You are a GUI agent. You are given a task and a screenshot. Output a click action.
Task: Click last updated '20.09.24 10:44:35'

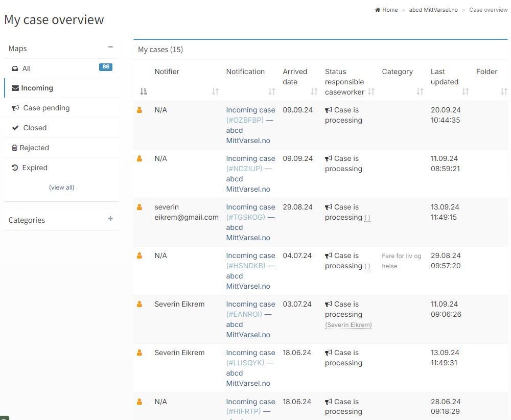446,115
